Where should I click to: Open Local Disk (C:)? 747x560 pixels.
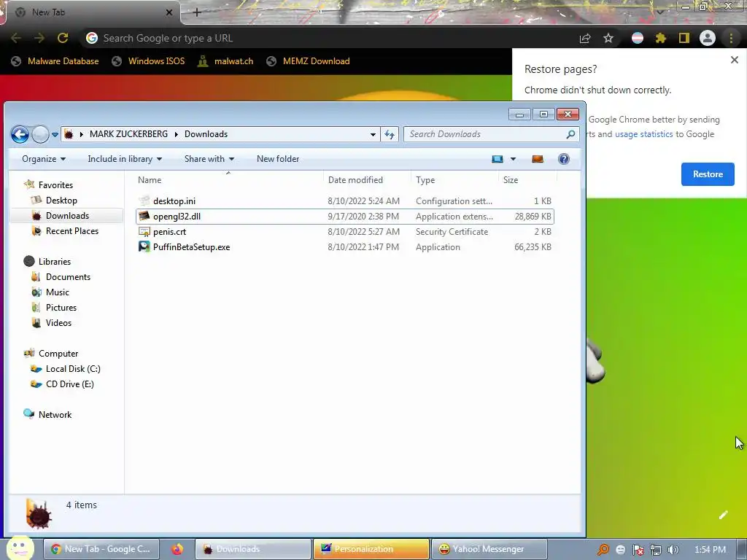point(72,368)
